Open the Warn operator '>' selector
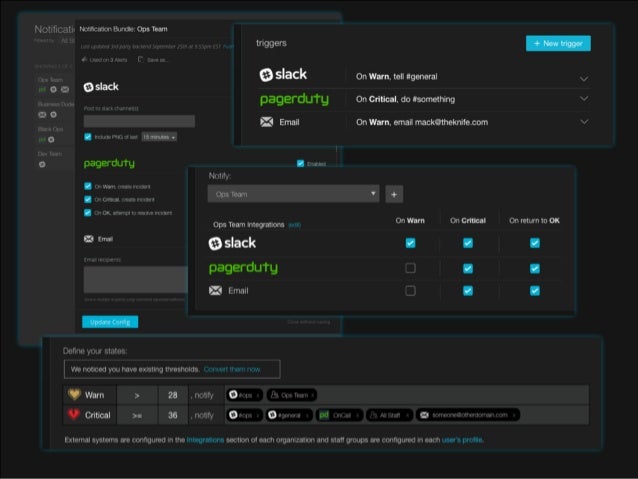638x479 pixels. pos(137,395)
